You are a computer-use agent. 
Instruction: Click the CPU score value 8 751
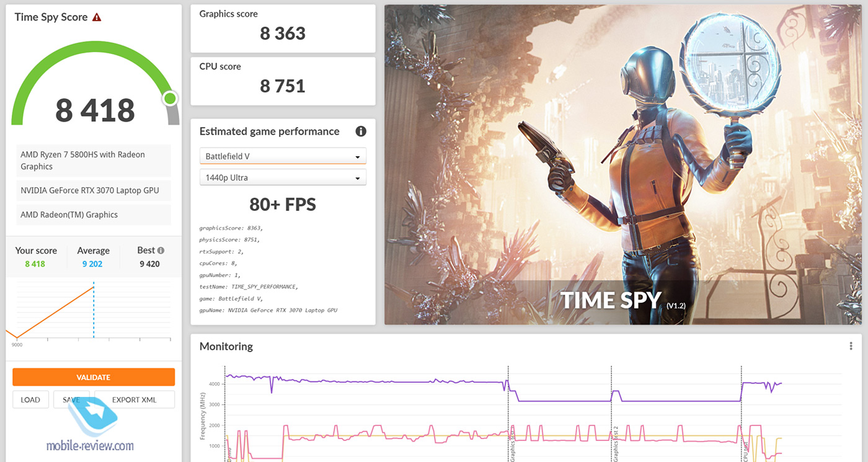tap(283, 86)
